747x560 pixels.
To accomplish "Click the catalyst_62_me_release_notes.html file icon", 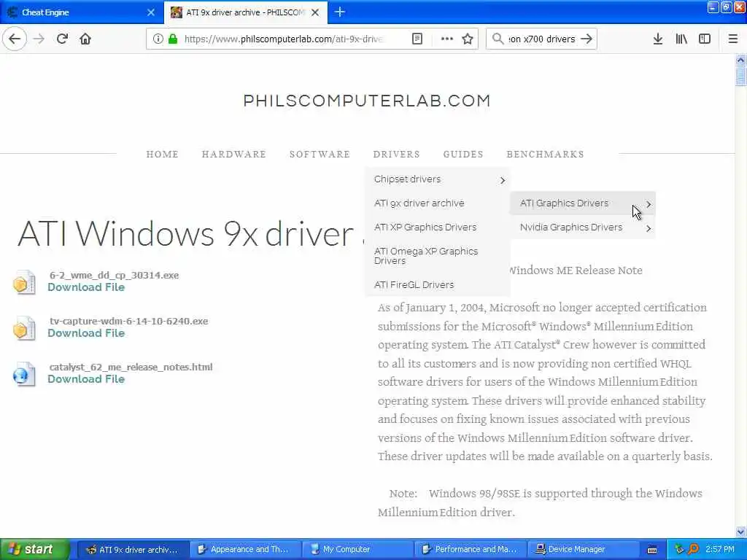I will [x=24, y=374].
